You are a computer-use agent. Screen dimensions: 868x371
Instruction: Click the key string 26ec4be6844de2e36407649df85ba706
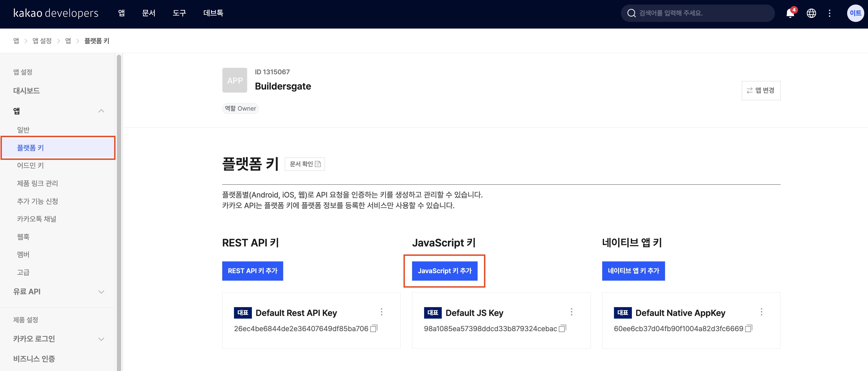[x=301, y=329]
